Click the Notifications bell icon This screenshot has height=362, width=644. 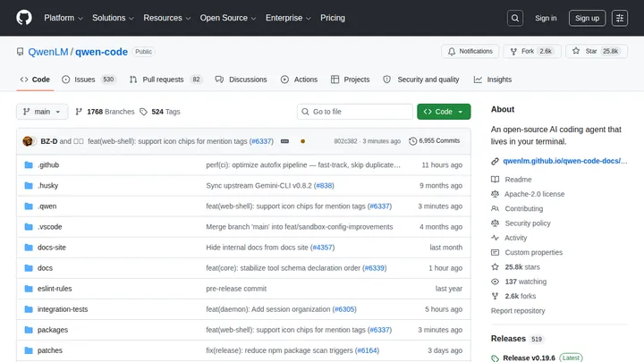click(x=452, y=51)
